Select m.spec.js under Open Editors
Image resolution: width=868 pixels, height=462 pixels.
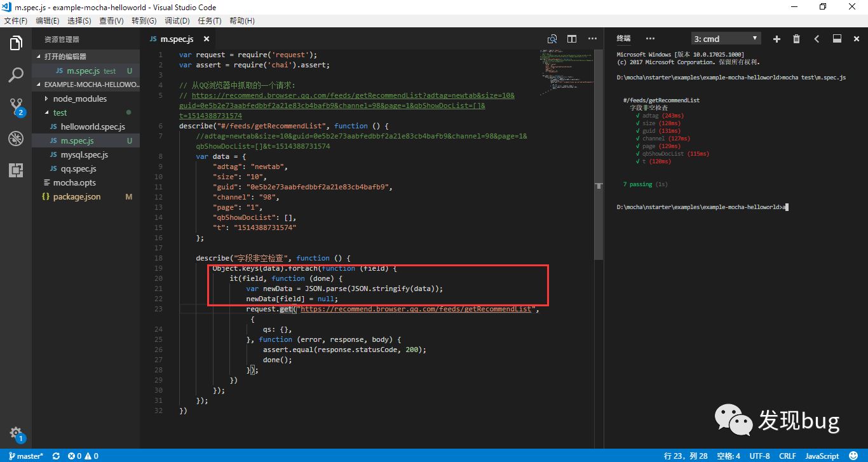(x=86, y=71)
